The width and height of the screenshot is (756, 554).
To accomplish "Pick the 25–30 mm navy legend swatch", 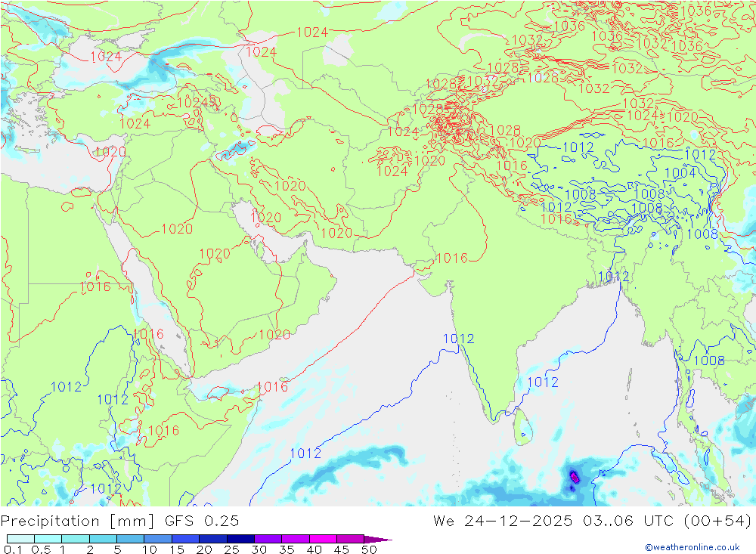I will (240, 539).
